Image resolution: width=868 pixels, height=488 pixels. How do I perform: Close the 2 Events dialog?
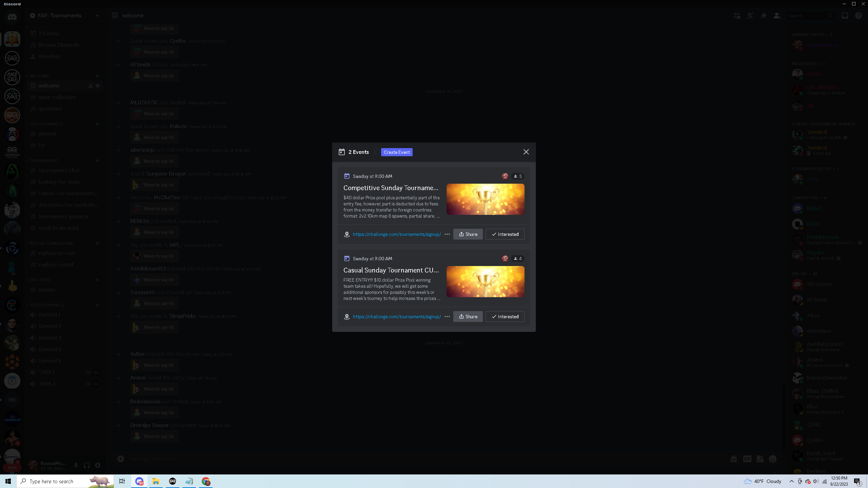pos(526,152)
